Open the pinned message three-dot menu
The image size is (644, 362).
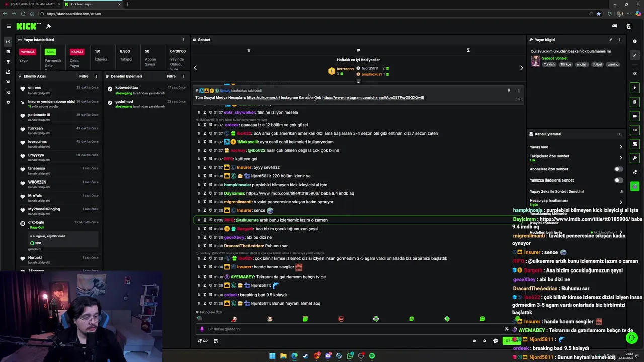(x=519, y=91)
